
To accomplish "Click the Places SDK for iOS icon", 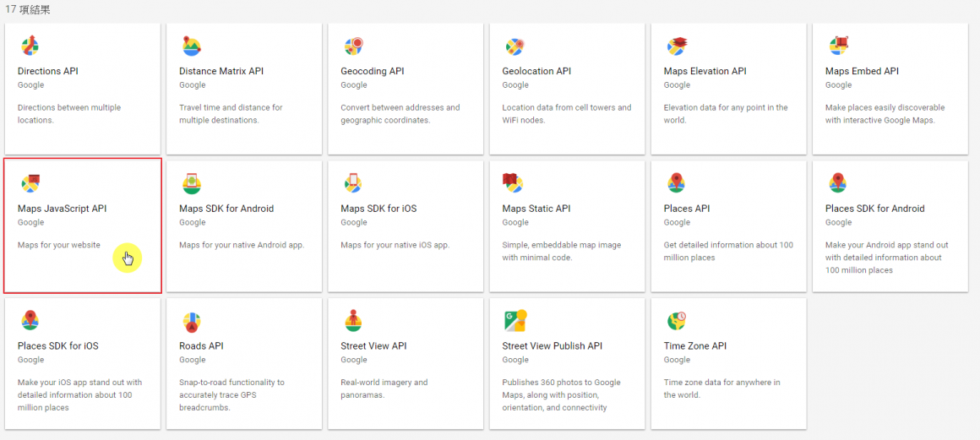I will click(30, 321).
